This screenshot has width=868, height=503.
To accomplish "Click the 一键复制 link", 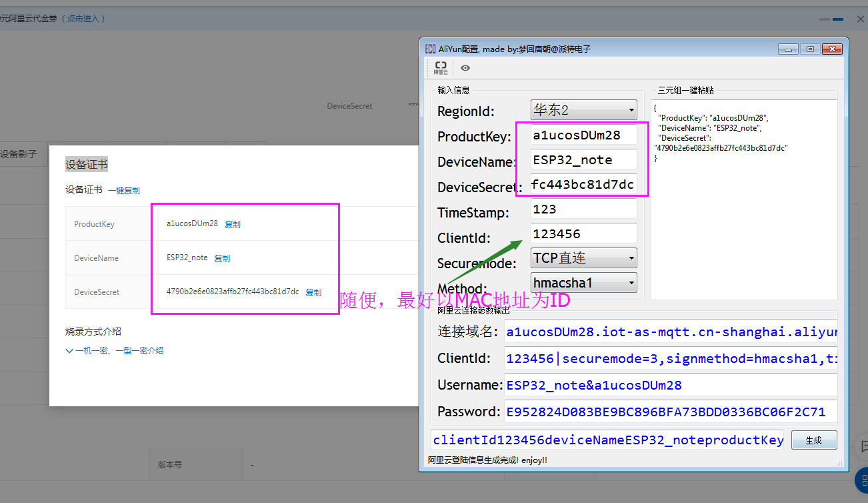I will (124, 190).
